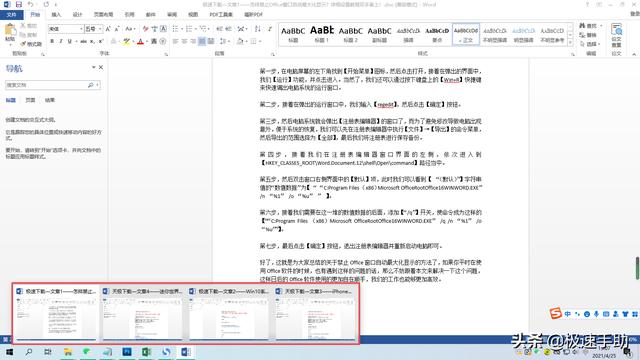This screenshot has height=360, width=640.
Task: Click the Undo arrow icon
Action: (x=31, y=4)
